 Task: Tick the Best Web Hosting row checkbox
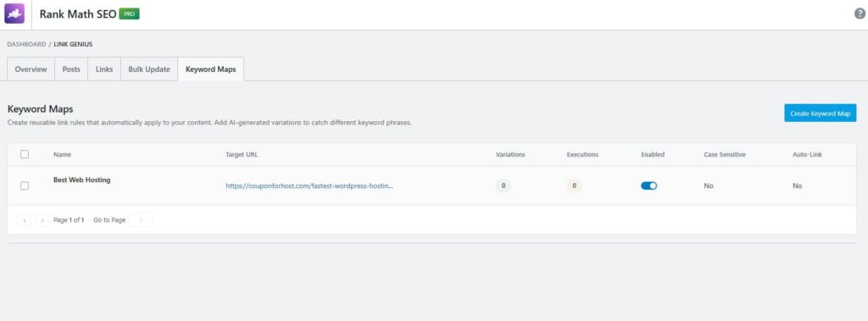[x=25, y=186]
